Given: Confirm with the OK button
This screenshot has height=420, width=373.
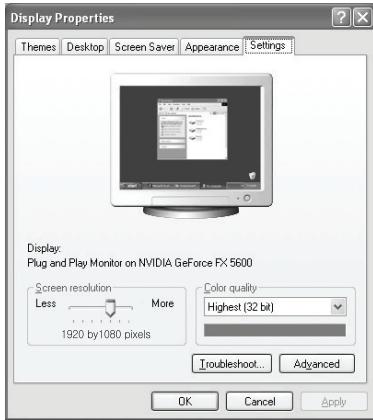Looking at the screenshot, I should 185,401.
